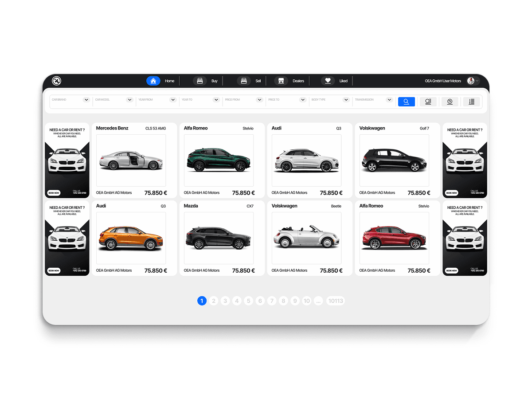The image size is (532, 399).
Task: Go to page 5 in pagination
Action: [x=249, y=301]
